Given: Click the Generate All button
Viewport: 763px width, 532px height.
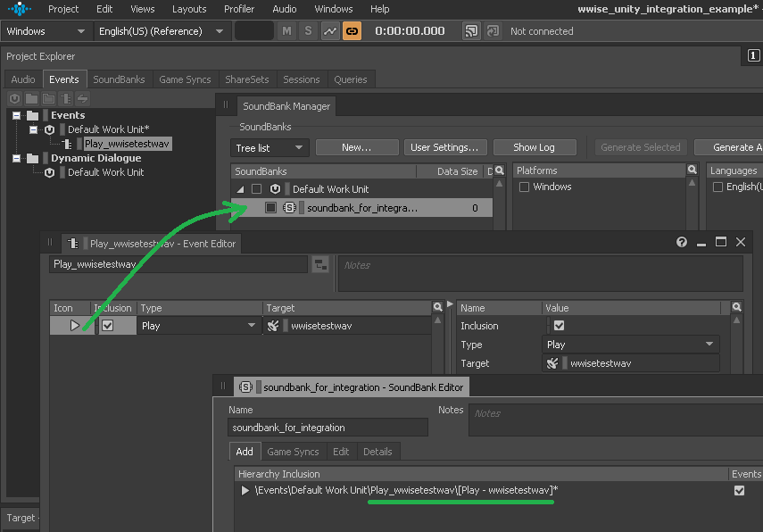Looking at the screenshot, I should point(730,147).
